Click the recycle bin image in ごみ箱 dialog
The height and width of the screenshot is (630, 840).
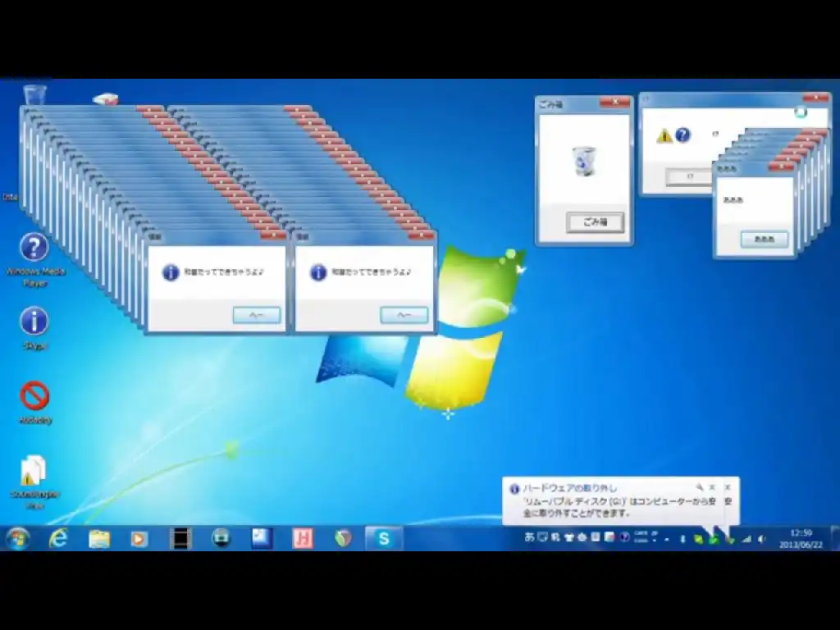click(583, 162)
